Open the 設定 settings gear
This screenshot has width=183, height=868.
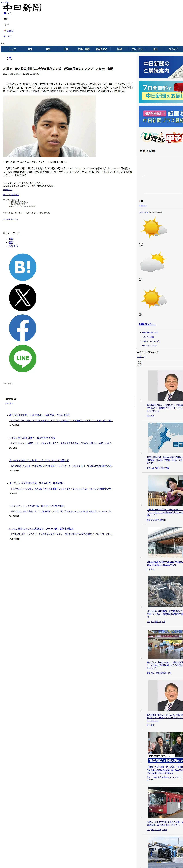6,19
